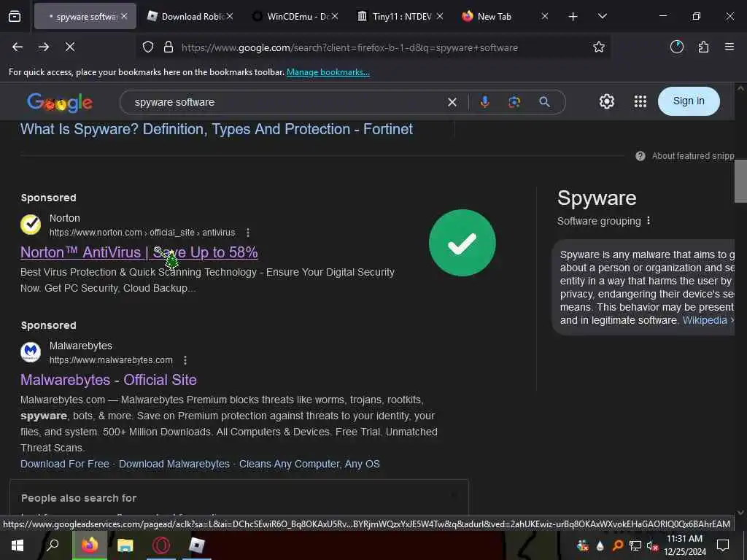
Task: Close the Tiny11 tab
Action: (x=440, y=16)
